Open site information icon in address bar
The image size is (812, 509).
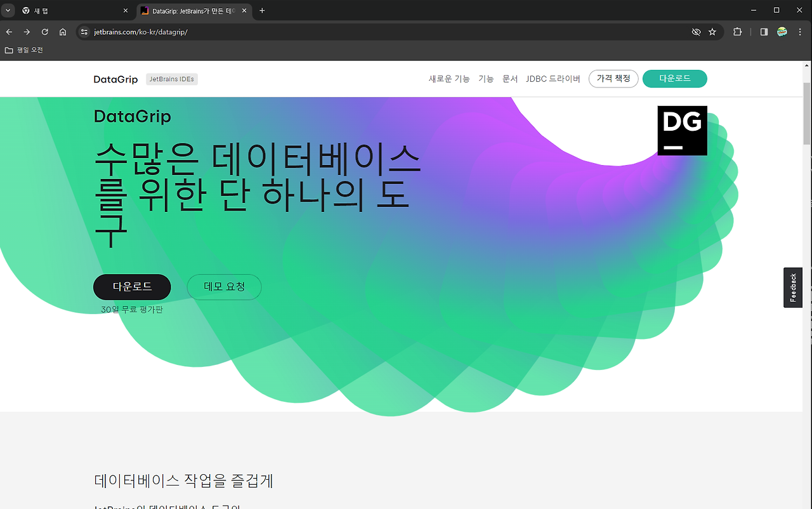84,32
